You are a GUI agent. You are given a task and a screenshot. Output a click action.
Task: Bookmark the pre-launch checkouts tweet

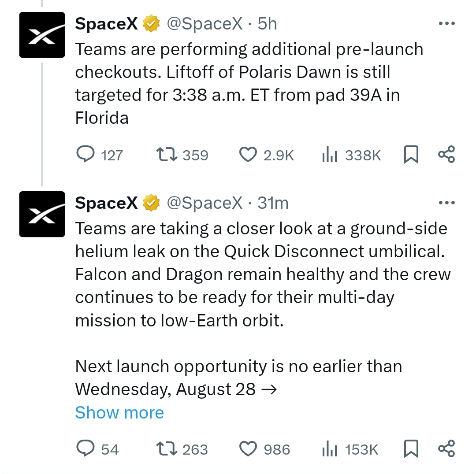point(411,155)
